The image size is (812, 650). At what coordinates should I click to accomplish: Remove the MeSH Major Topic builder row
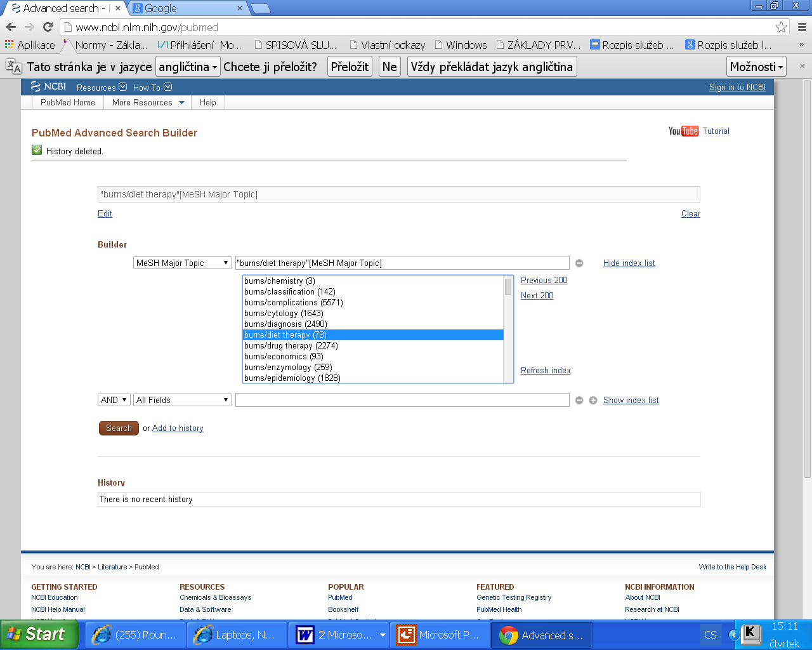click(x=579, y=263)
